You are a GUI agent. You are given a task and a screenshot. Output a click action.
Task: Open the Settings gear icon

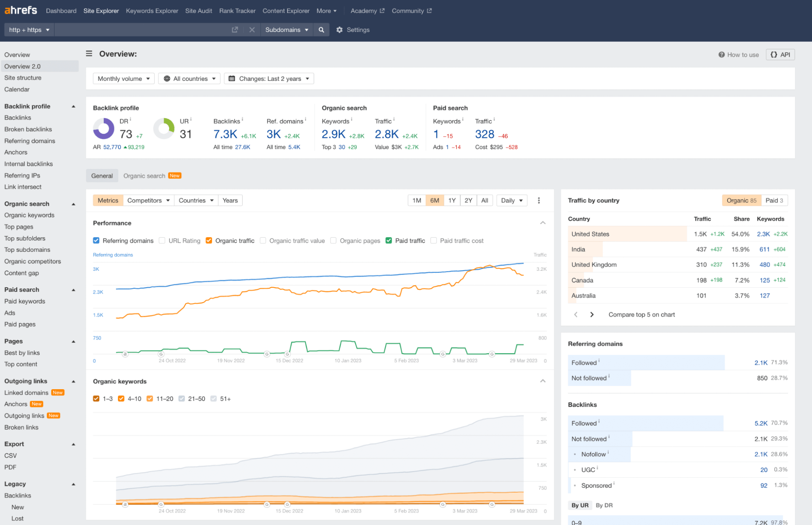(340, 30)
